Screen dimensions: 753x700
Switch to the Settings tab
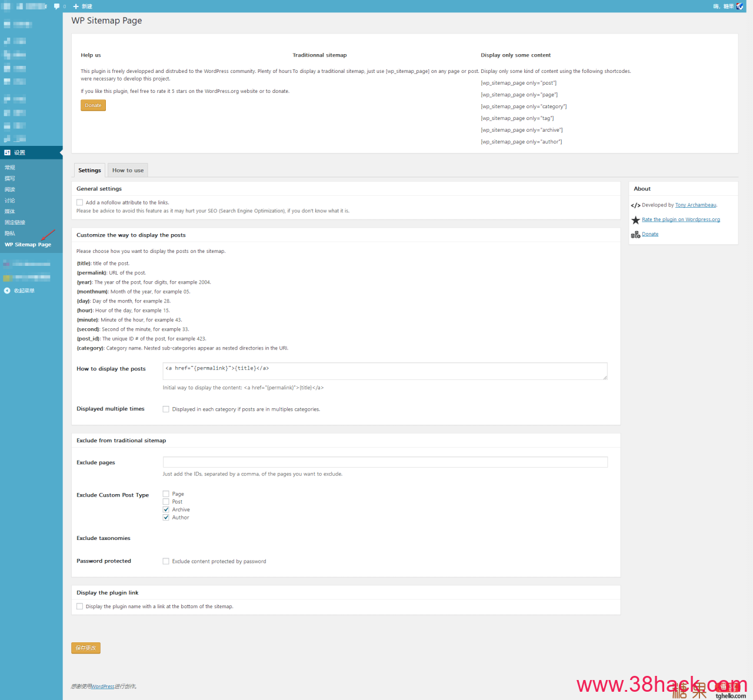click(x=89, y=170)
